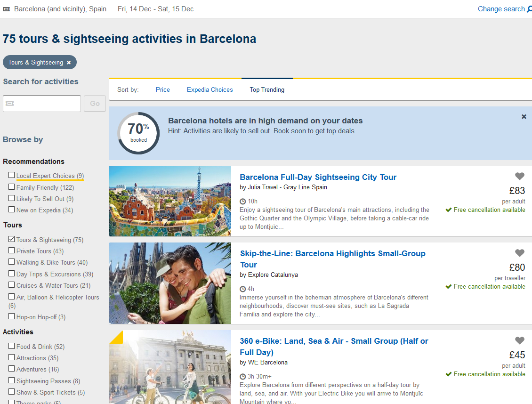Select the Top Trending sort tab
Screen dimensions: 532x404
(267, 89)
